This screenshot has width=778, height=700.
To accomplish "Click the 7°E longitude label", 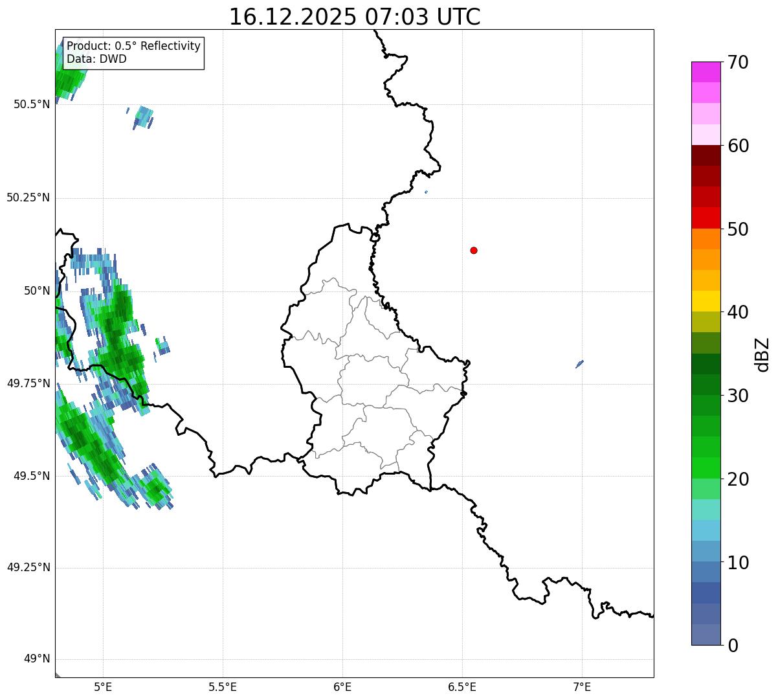I will 582,686.
